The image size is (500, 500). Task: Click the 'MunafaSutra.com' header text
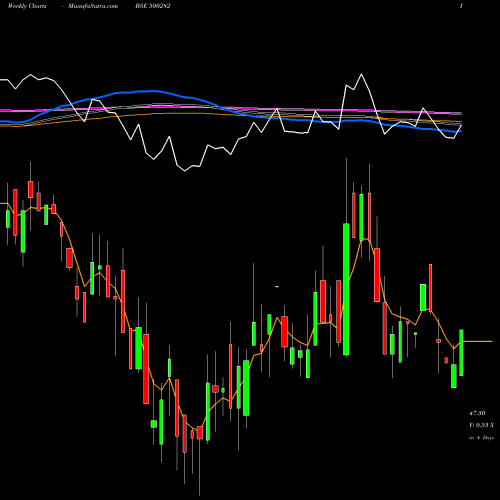point(93,6)
